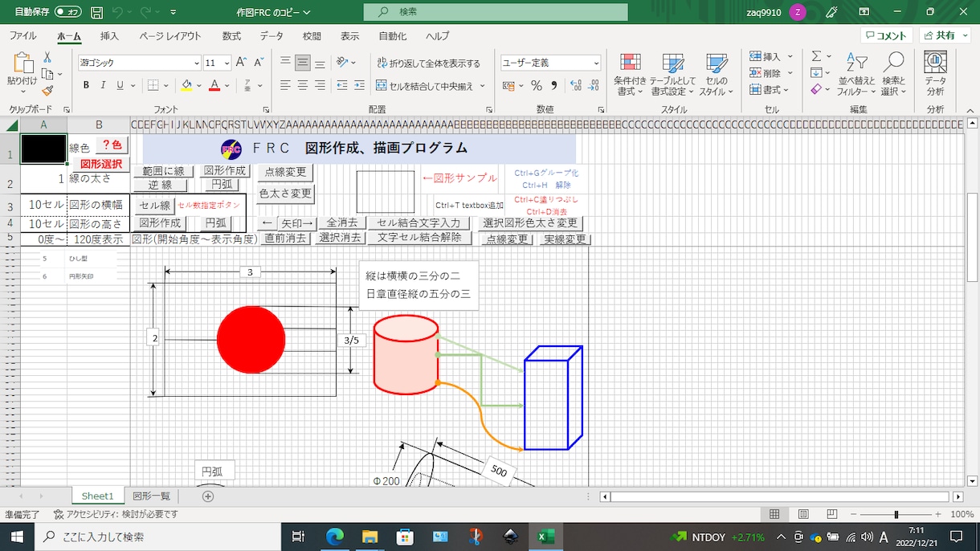This screenshot has height=551, width=980.
Task: Open Data Analysis (データ分析) icon
Action: click(x=935, y=73)
